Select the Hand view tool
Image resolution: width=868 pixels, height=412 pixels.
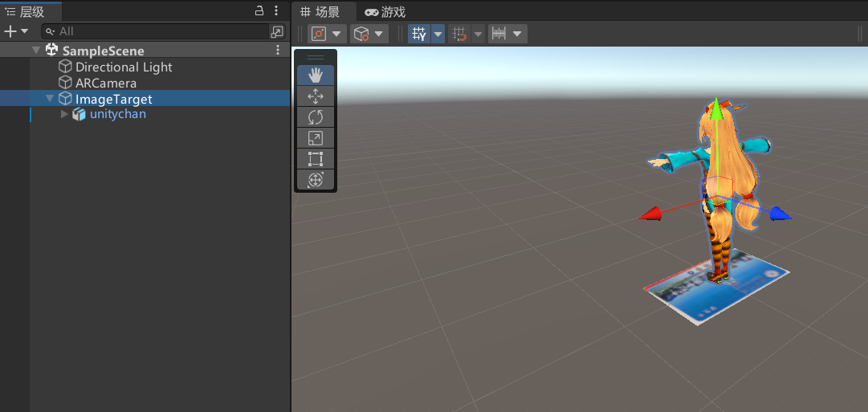[316, 75]
